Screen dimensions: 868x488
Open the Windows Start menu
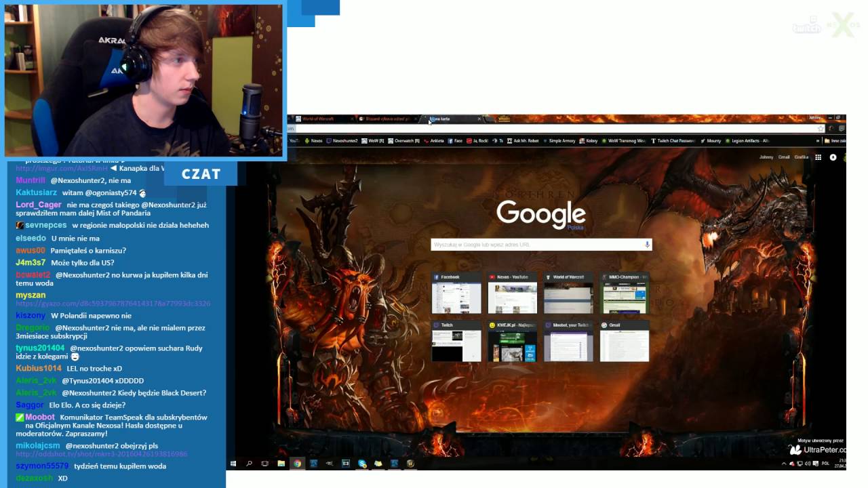233,464
